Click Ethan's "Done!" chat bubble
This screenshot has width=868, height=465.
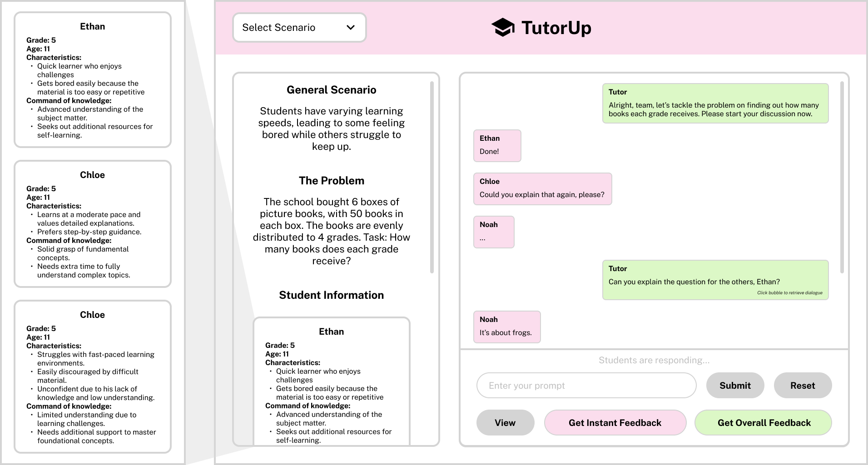497,146
